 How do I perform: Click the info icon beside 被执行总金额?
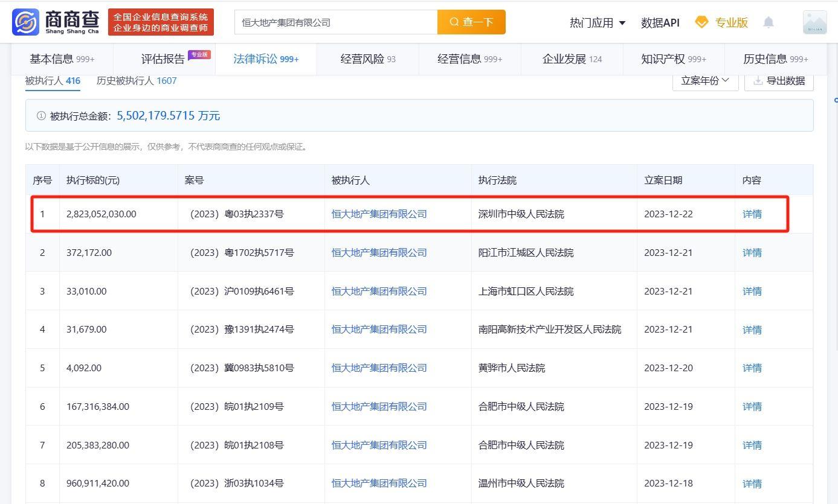[41, 115]
